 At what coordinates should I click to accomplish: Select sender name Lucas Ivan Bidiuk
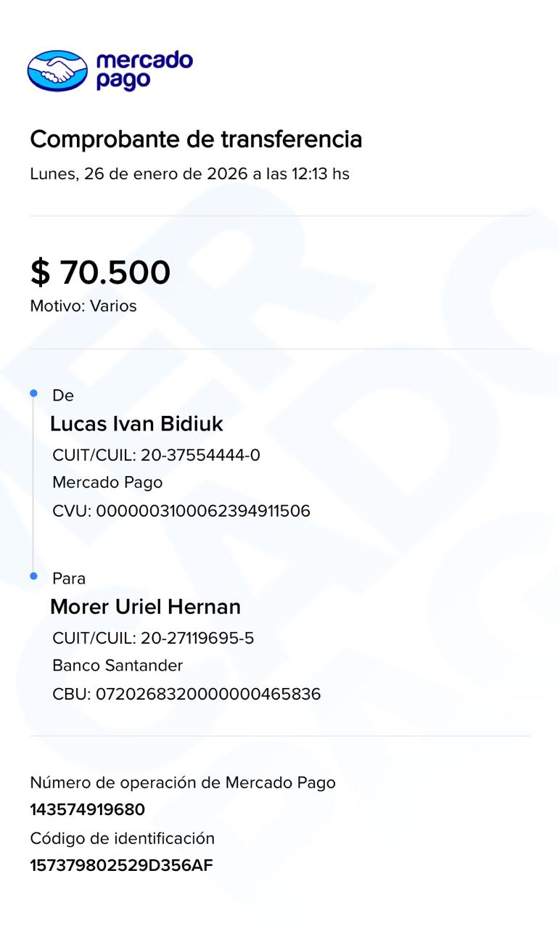tap(136, 424)
